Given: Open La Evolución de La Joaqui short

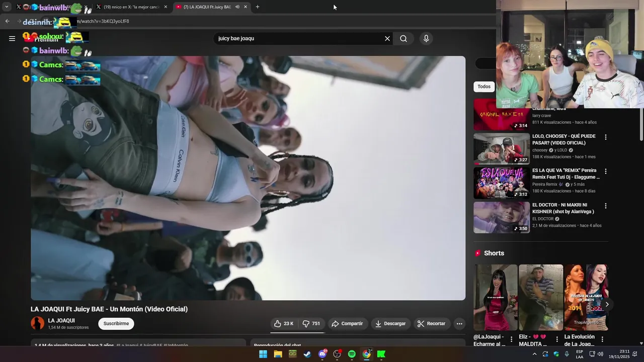Looking at the screenshot, I should click(586, 297).
